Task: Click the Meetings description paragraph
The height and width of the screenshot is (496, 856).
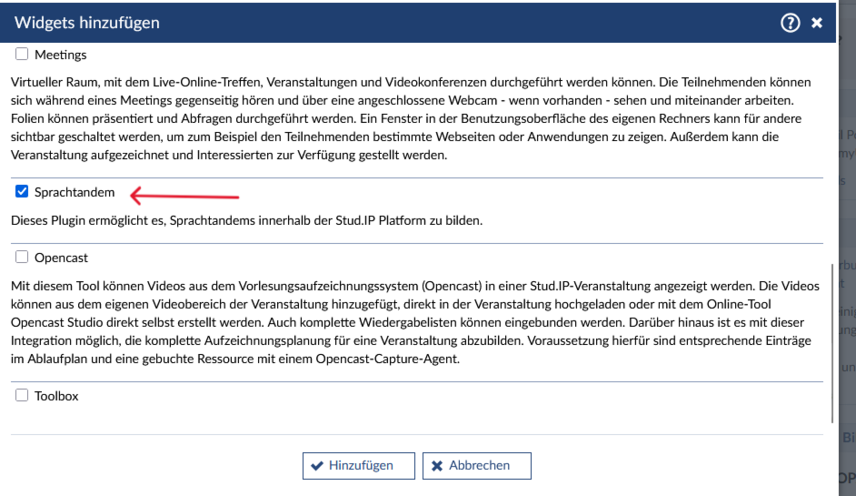Action: pos(410,119)
